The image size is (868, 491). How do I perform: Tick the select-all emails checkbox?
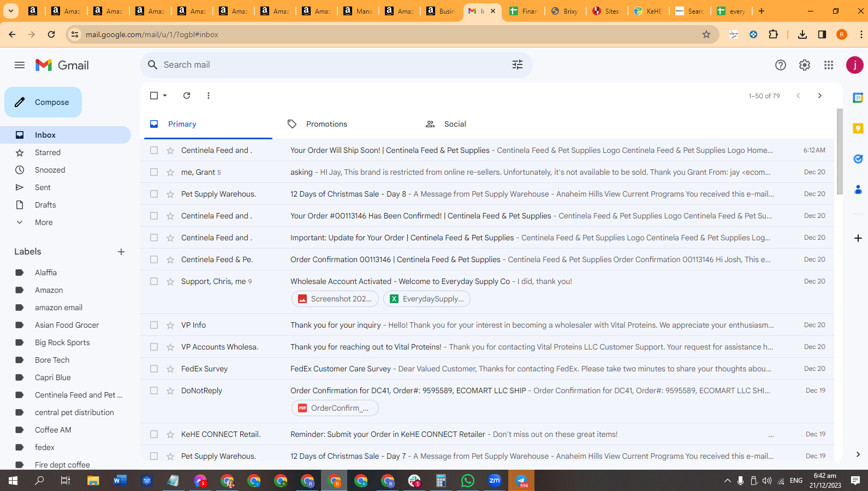[x=154, y=96]
